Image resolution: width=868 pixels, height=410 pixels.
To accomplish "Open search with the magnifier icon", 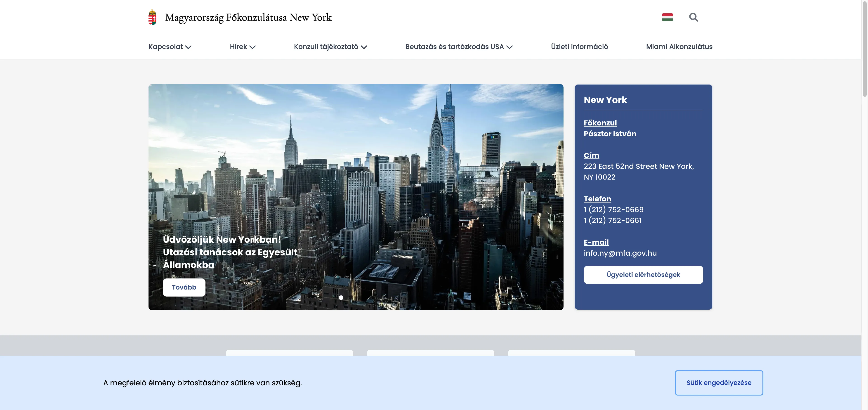I will click(x=693, y=17).
